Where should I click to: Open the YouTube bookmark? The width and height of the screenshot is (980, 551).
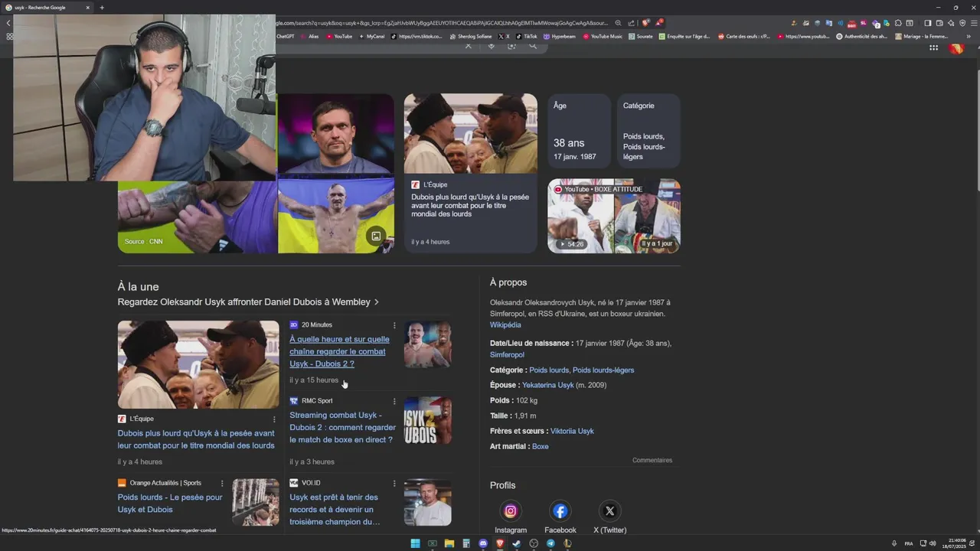339,36
